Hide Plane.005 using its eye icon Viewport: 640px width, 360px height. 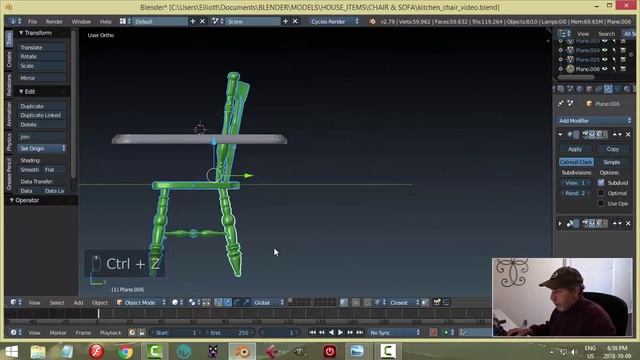point(604,60)
